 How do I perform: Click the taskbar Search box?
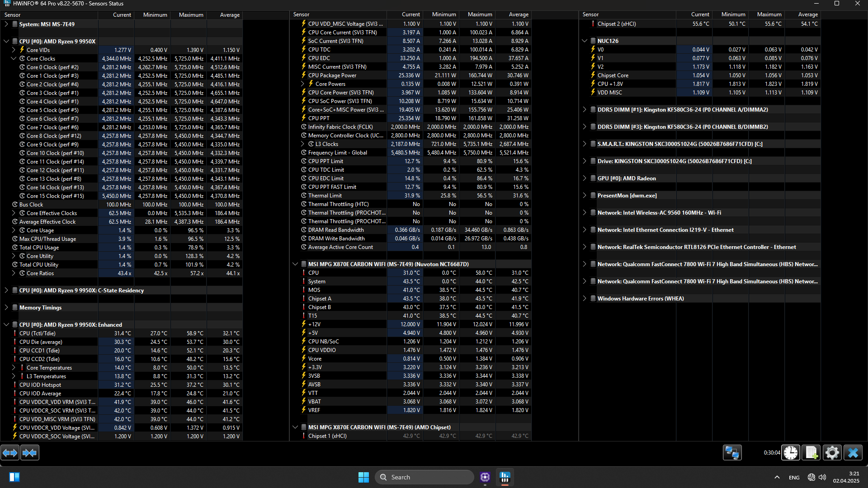tap(424, 477)
